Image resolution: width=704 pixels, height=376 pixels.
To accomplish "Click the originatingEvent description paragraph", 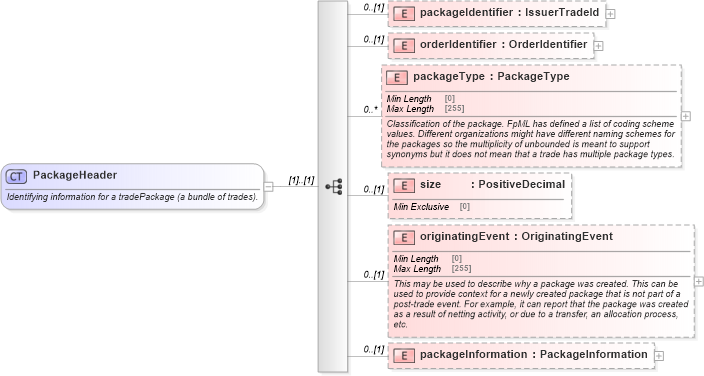I will point(541,304).
